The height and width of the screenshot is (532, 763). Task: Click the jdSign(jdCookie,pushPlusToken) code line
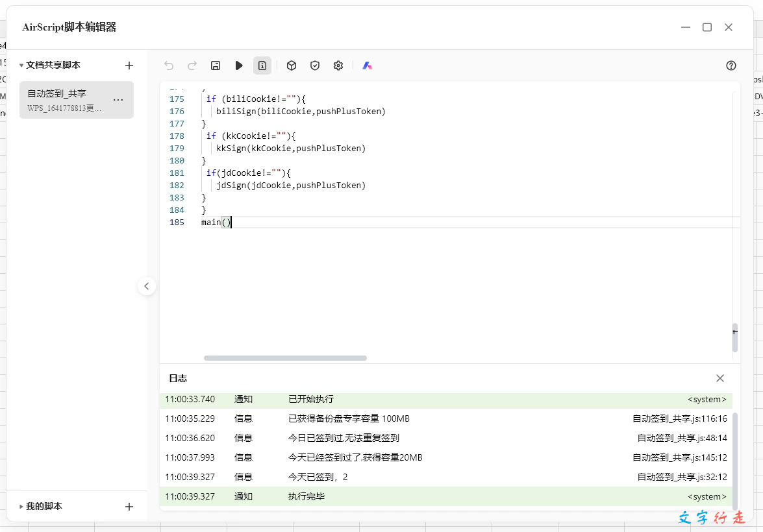(291, 186)
